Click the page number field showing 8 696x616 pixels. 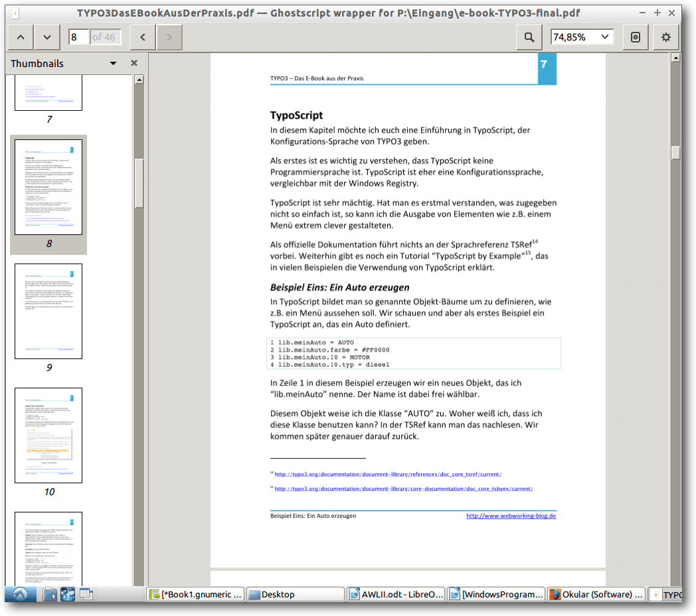point(79,37)
